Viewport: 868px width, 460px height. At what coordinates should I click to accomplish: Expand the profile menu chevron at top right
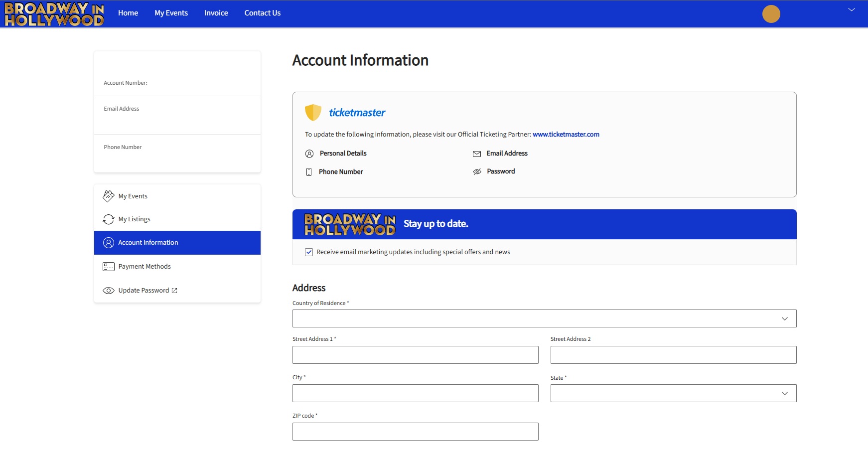pyautogui.click(x=851, y=10)
